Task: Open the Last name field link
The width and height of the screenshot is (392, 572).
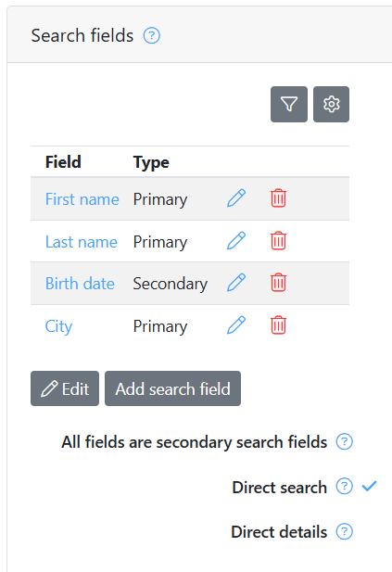Action: click(x=82, y=242)
